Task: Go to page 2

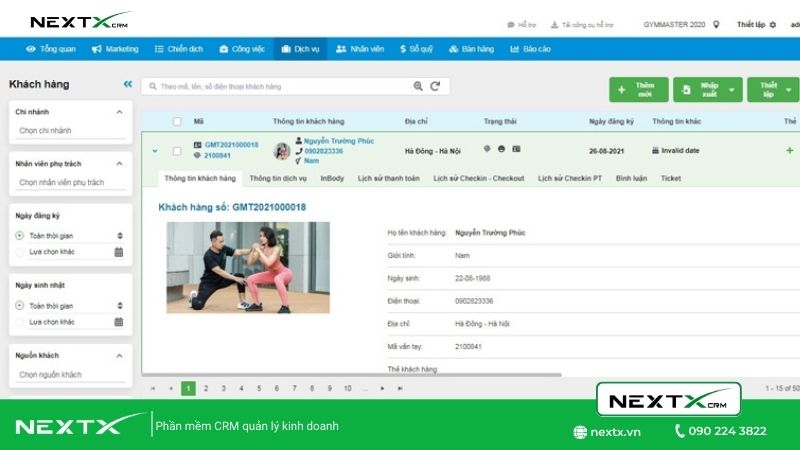Action: point(206,388)
